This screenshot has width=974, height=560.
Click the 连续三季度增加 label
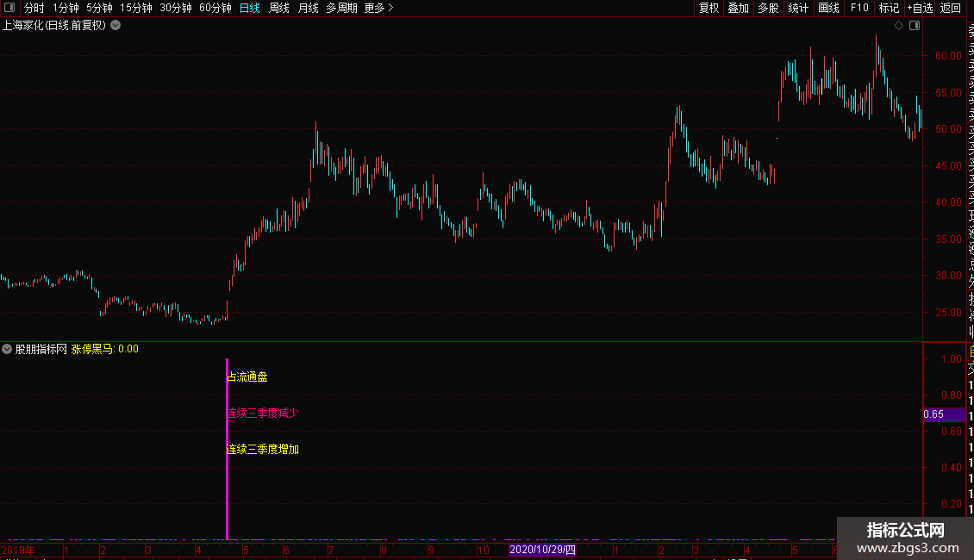click(x=264, y=449)
